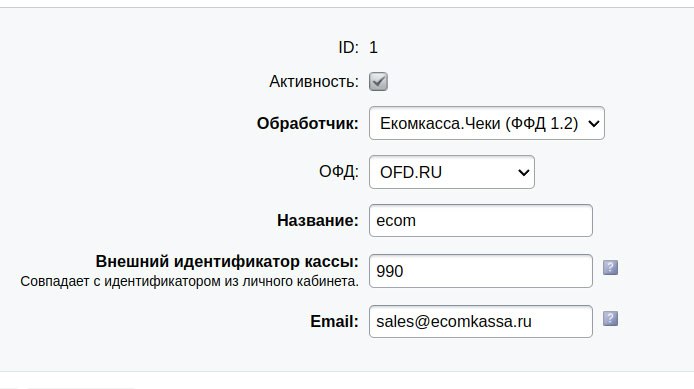694x389 pixels.
Task: Click hint text about личного кабинета
Action: [189, 281]
